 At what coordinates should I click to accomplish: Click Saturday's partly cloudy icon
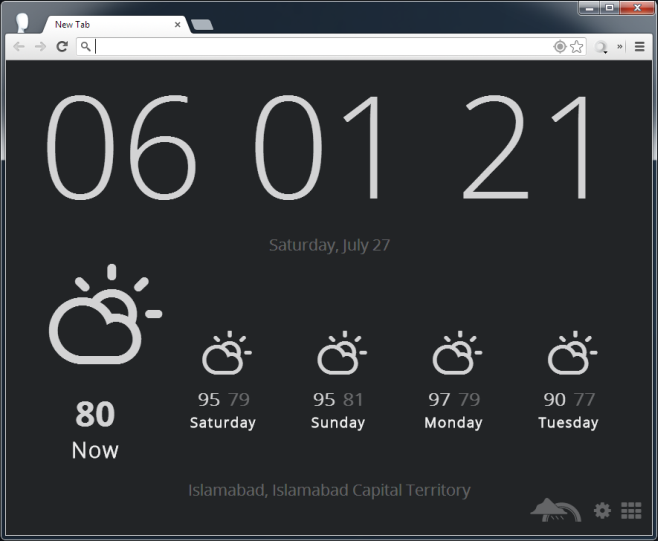click(x=227, y=353)
